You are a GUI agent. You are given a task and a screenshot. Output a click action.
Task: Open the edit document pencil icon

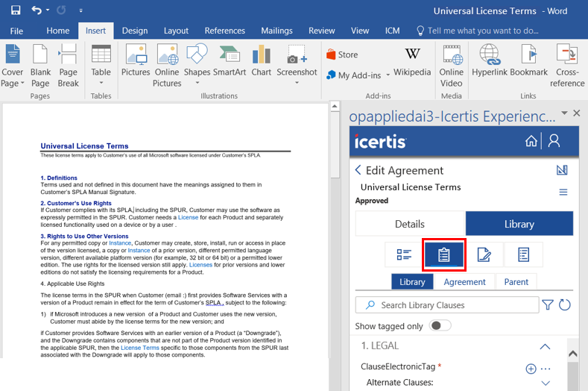point(484,254)
